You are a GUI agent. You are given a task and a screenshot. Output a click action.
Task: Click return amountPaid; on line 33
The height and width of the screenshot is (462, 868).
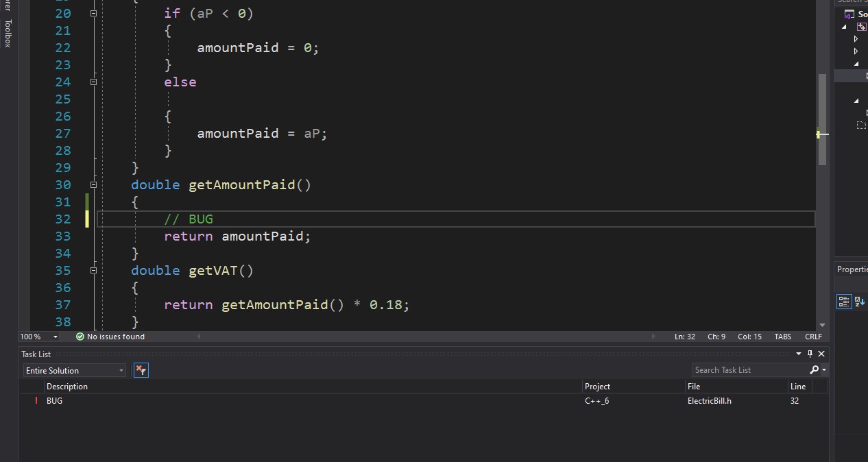(237, 236)
